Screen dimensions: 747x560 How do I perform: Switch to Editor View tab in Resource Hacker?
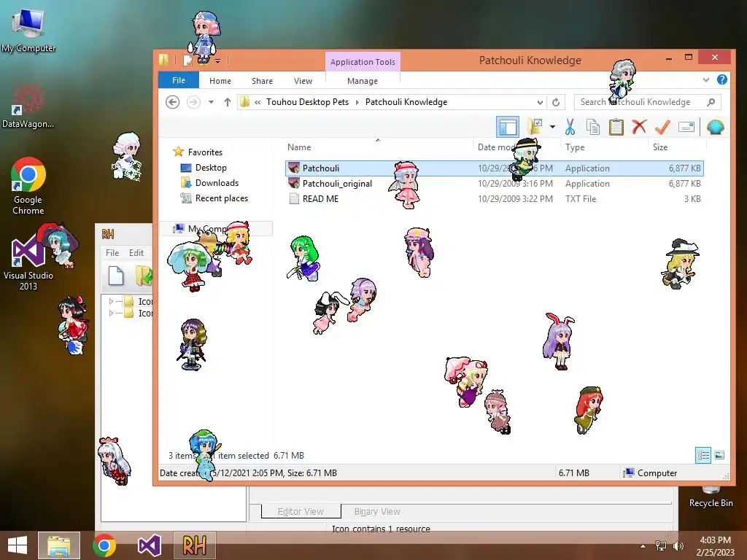coord(301,511)
